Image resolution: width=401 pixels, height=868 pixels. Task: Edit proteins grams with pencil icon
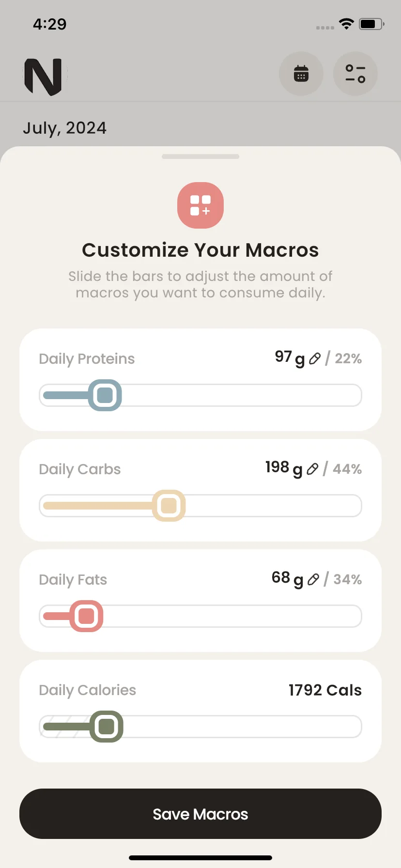pyautogui.click(x=315, y=358)
